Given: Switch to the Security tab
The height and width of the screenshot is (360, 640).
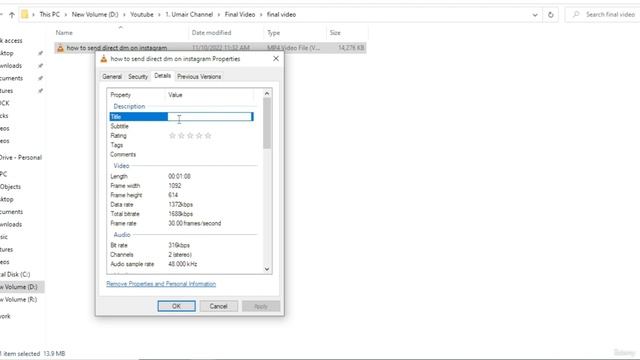Looking at the screenshot, I should pyautogui.click(x=138, y=76).
